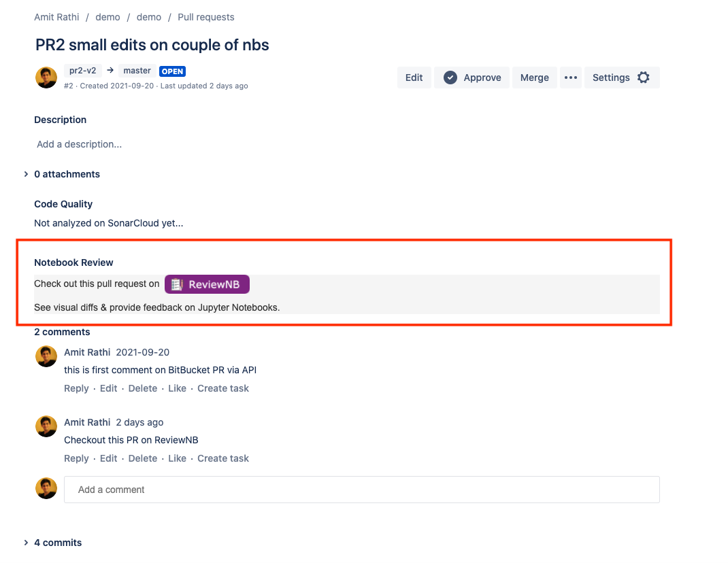728x563 pixels.
Task: Go to Pull requests breadcrumb
Action: pyautogui.click(x=206, y=17)
